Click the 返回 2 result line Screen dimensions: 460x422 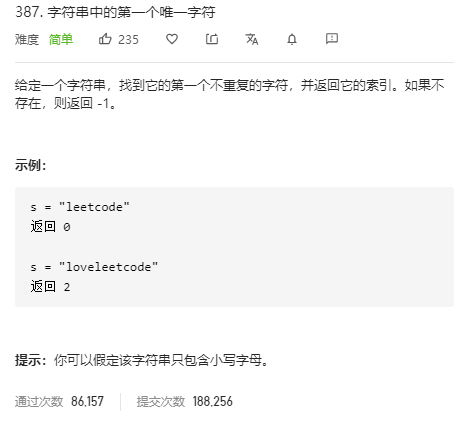(x=50, y=287)
